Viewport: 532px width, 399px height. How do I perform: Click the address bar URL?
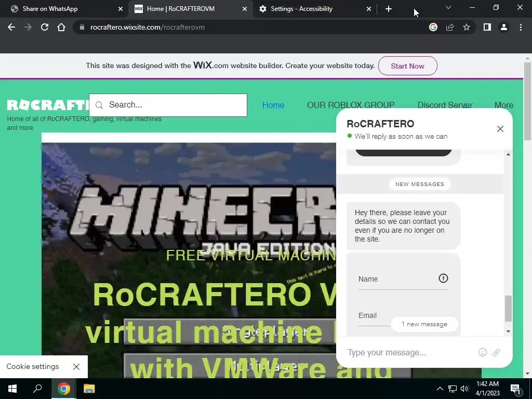pyautogui.click(x=147, y=27)
